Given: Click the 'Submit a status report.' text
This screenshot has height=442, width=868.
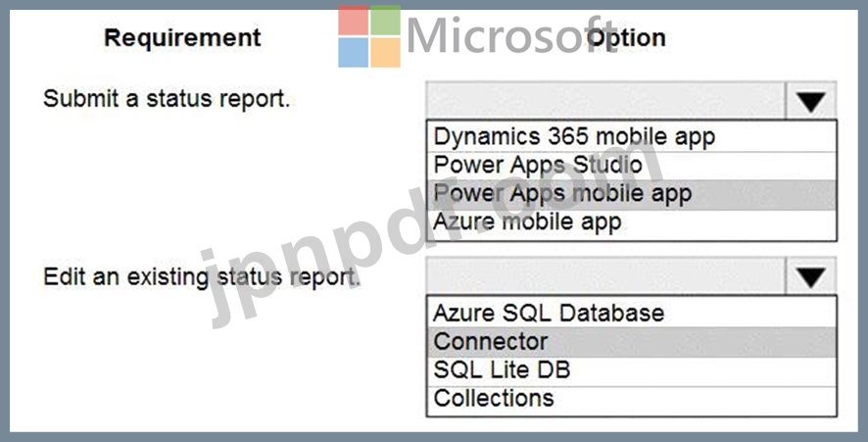Looking at the screenshot, I should coord(167,99).
